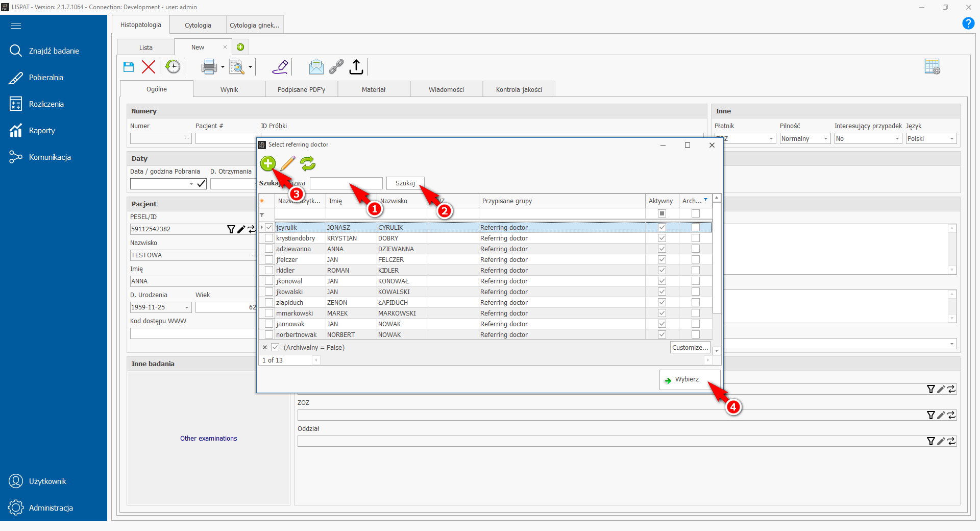980x531 pixels.
Task: Open the Cytologia tab
Action: pyautogui.click(x=198, y=25)
